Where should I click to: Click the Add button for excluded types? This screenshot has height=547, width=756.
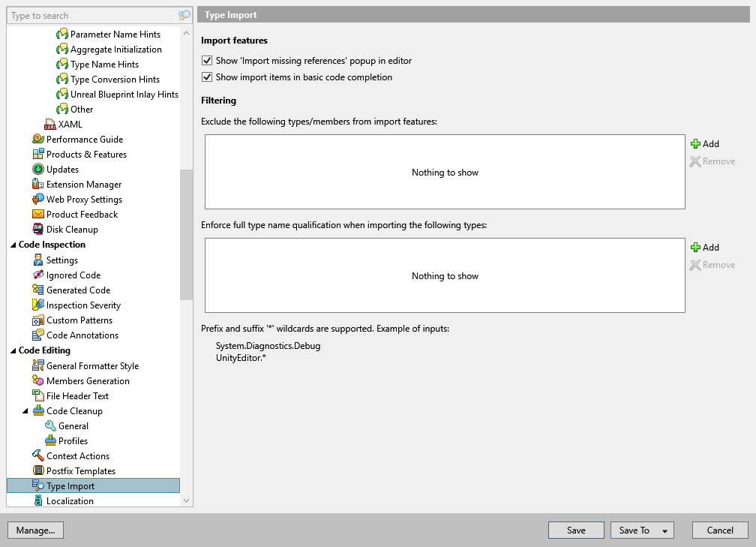click(705, 143)
